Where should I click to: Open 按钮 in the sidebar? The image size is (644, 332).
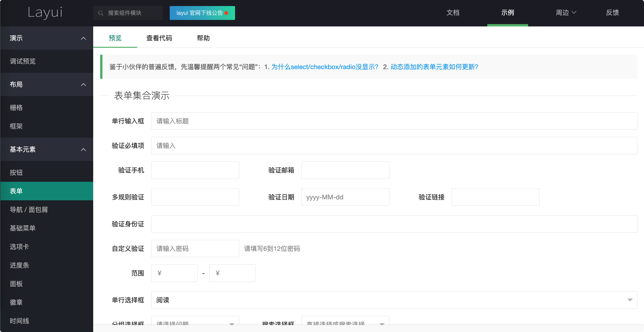click(47, 172)
